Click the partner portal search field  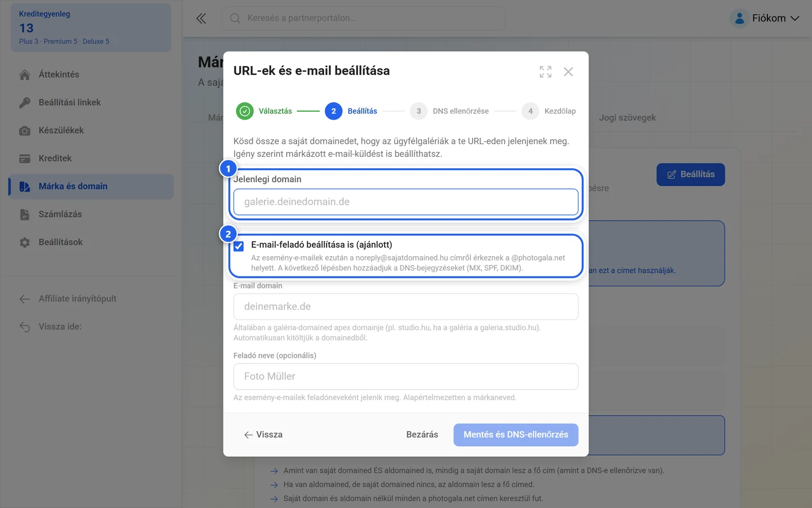[363, 19]
